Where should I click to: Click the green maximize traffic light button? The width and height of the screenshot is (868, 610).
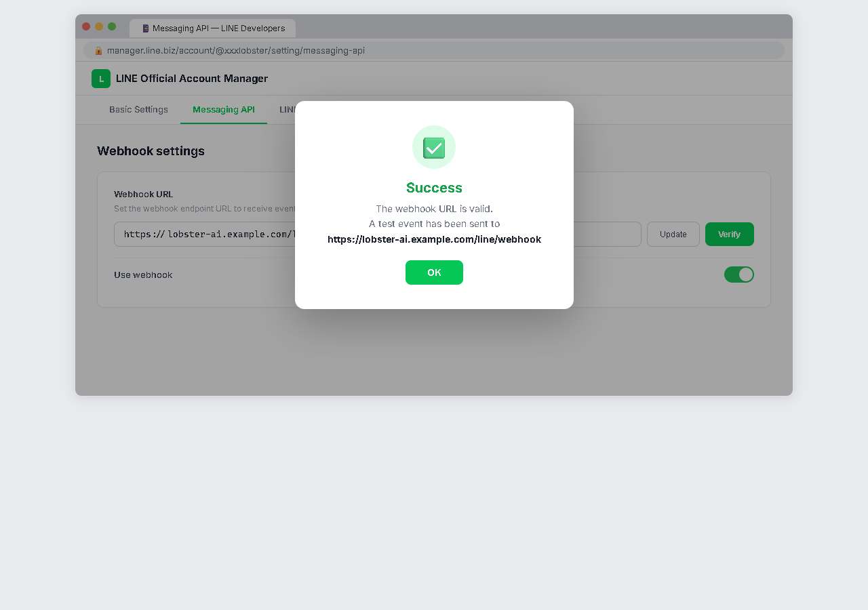click(111, 26)
